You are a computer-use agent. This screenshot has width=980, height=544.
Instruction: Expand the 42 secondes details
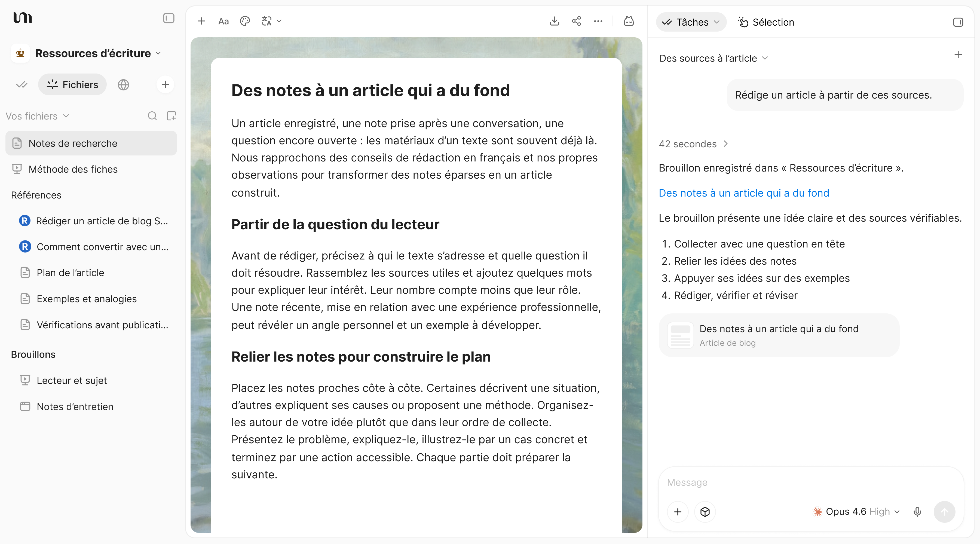click(693, 144)
